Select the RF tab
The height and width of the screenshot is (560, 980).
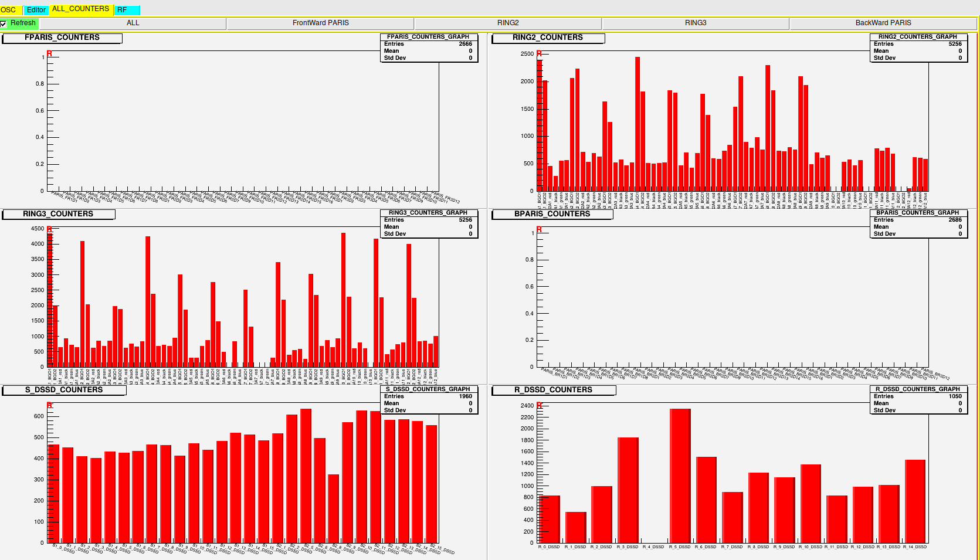pos(122,10)
